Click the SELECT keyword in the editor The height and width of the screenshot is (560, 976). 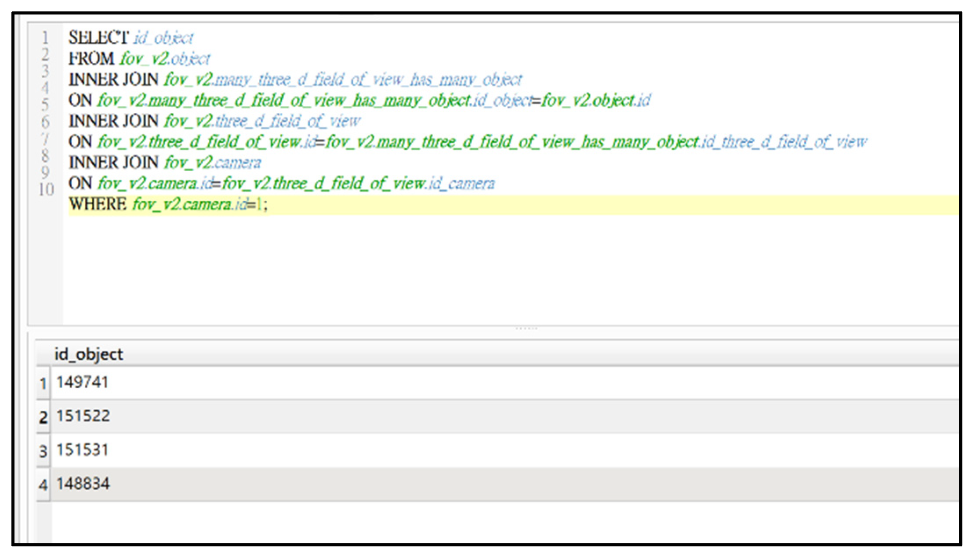[x=98, y=38]
